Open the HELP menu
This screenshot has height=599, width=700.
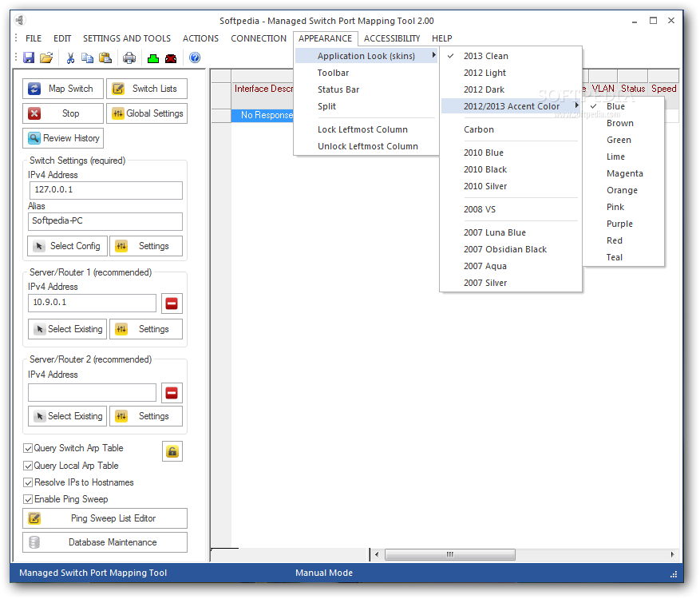point(441,38)
